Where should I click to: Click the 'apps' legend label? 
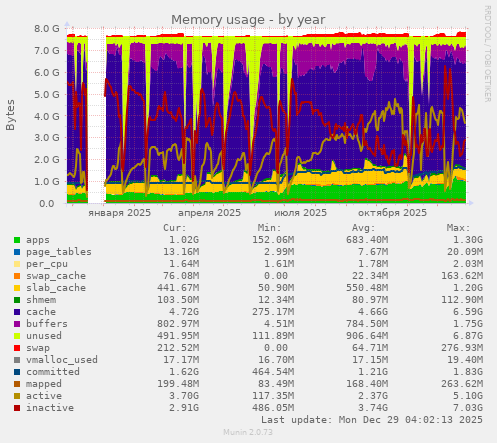[x=38, y=240]
